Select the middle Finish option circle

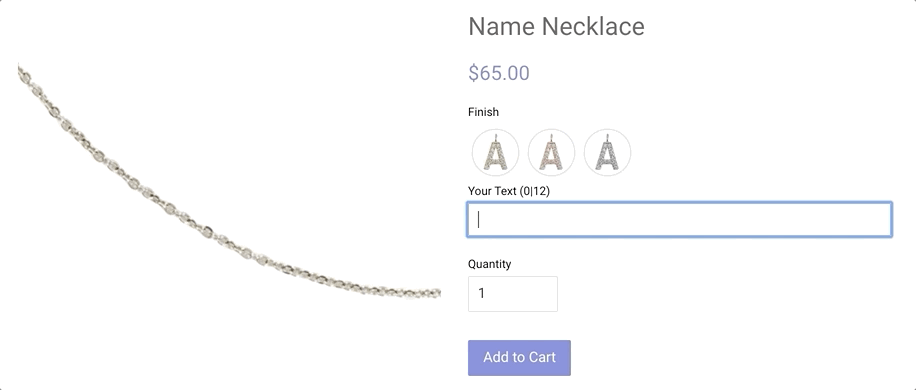[x=551, y=152]
